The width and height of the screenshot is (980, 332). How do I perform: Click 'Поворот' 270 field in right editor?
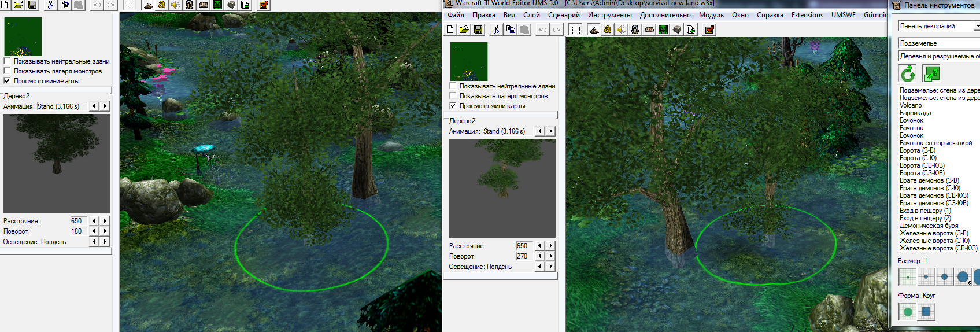click(x=524, y=256)
